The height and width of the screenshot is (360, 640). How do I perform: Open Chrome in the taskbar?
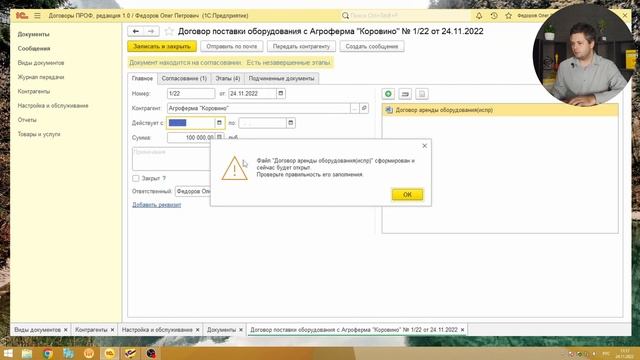tap(48, 353)
